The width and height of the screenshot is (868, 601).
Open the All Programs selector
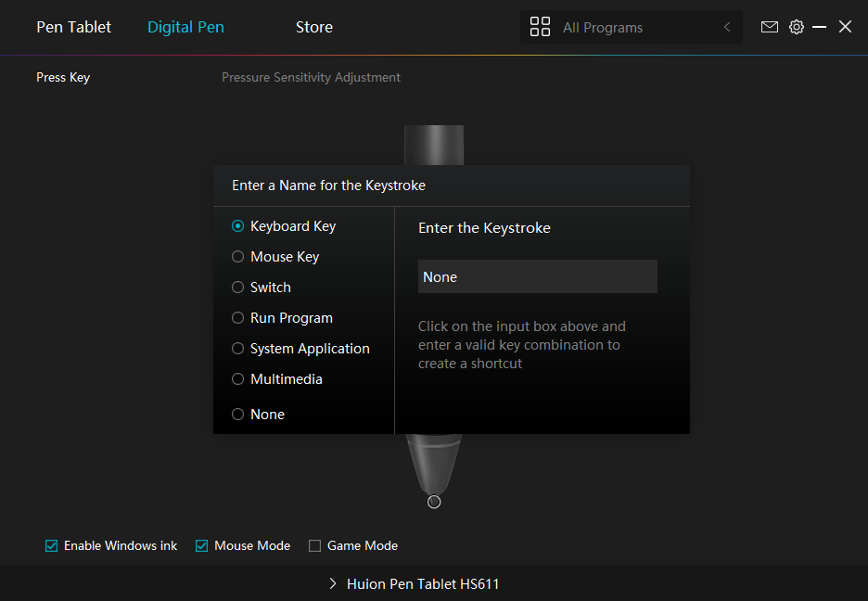632,27
